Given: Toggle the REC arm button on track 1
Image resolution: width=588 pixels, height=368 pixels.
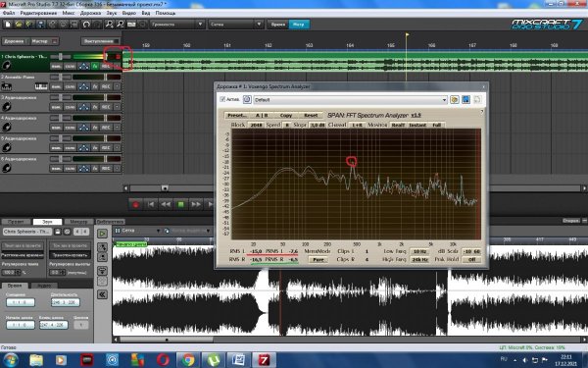Looking at the screenshot, I should coord(106,66).
